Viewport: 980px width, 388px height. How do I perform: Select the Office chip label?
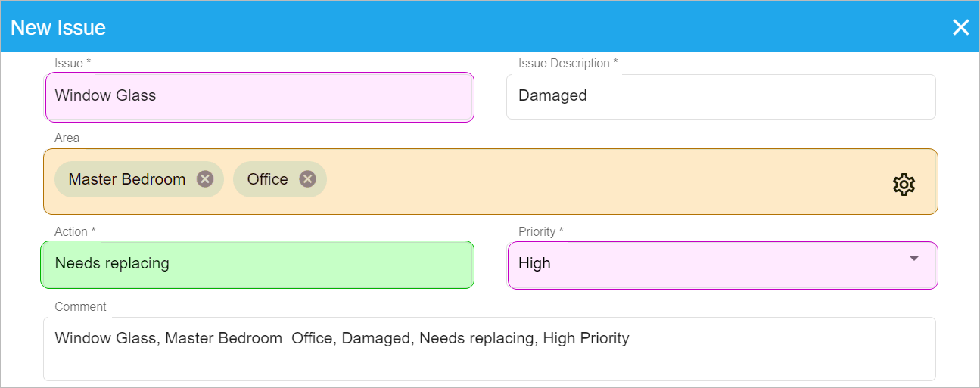pos(268,179)
